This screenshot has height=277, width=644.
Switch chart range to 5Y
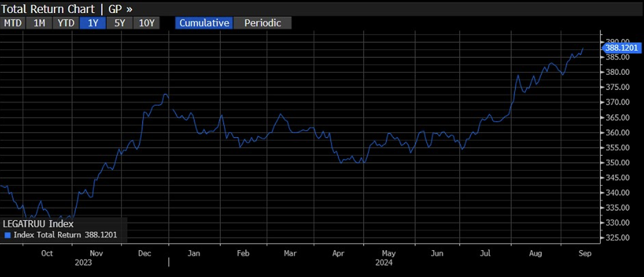pyautogui.click(x=120, y=23)
